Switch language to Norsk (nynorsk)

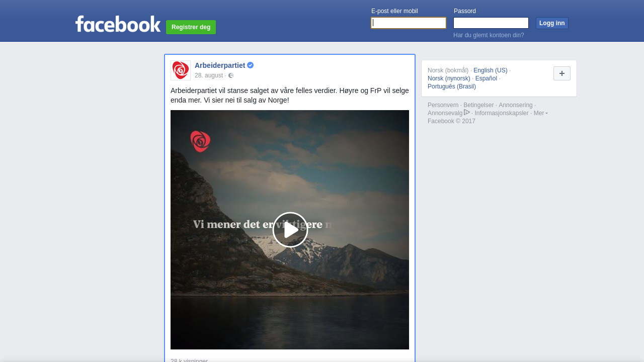pyautogui.click(x=449, y=78)
